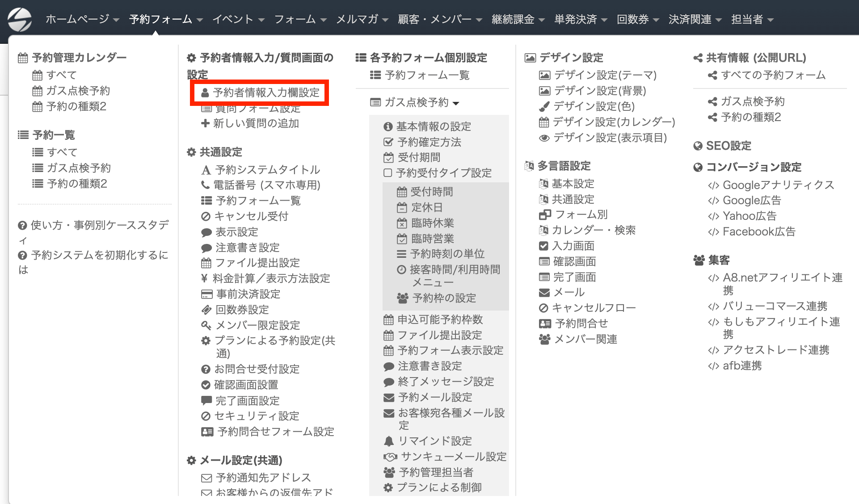Open the イベント menu in the navigation bar

point(238,19)
